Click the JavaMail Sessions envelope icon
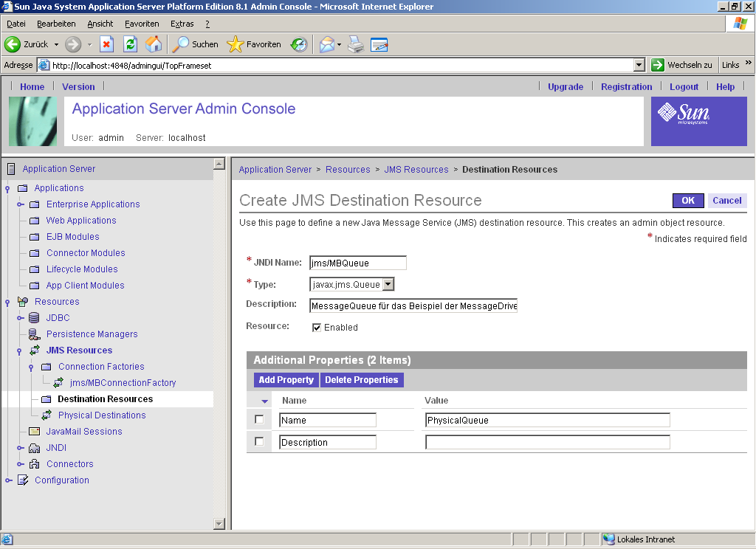The width and height of the screenshot is (756, 549). 34,432
